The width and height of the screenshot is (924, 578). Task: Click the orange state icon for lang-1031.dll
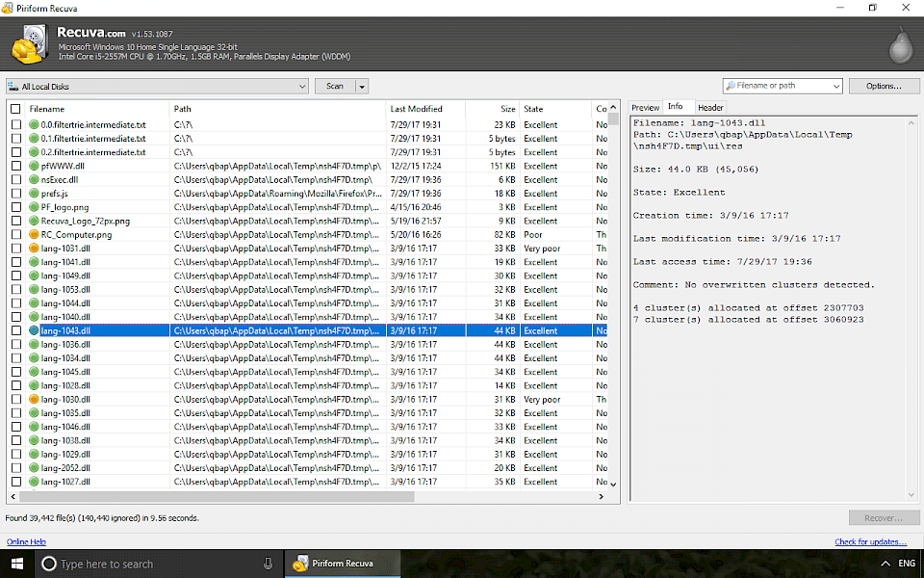pos(35,249)
